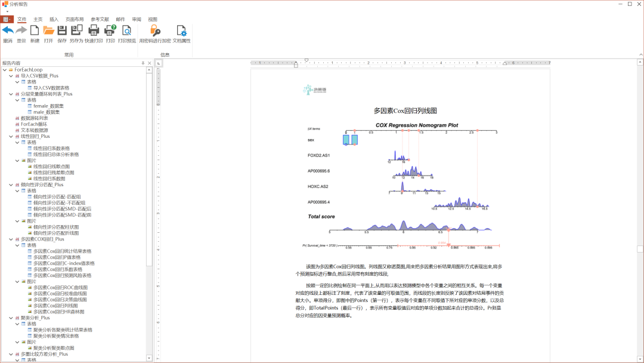Open the application menu button
The image size is (644, 363).
(6, 19)
